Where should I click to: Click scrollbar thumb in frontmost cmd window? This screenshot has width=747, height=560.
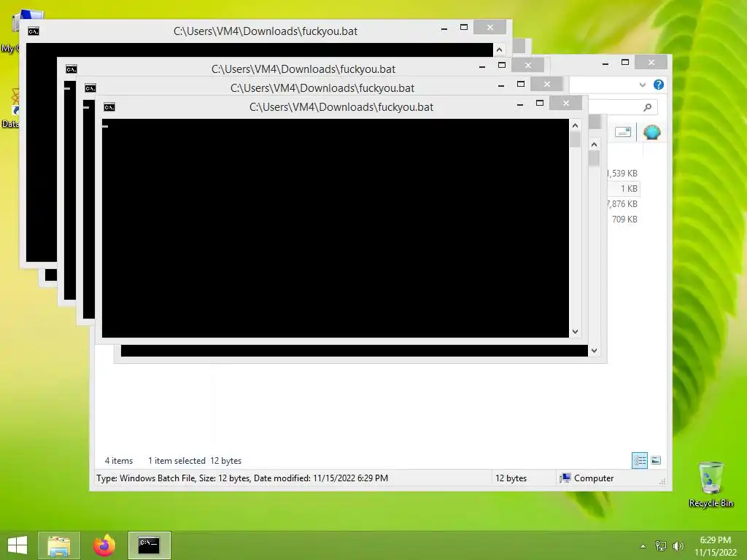point(575,139)
